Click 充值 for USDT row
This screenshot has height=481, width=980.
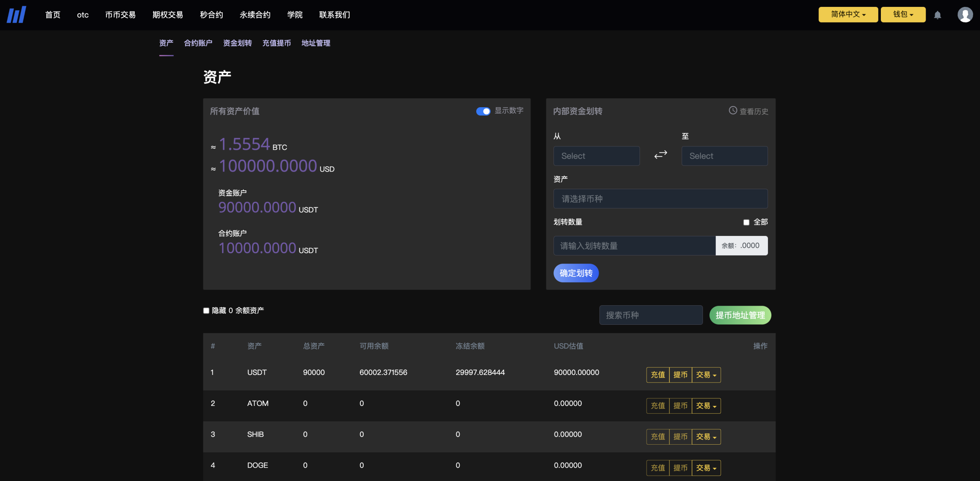(658, 375)
